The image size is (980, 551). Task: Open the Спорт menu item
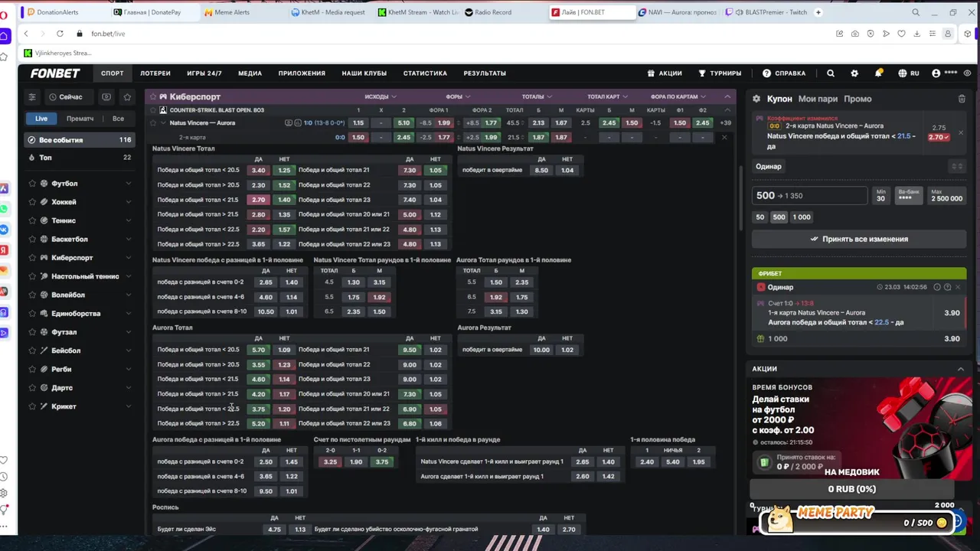112,73
